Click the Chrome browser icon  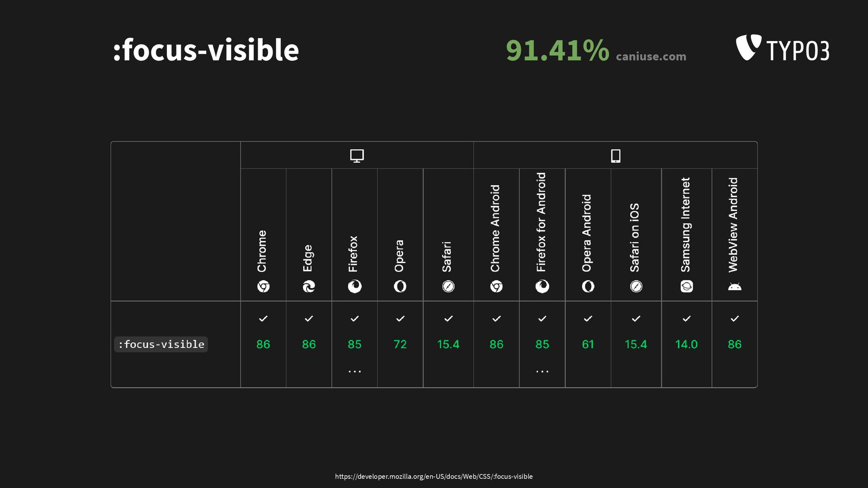pyautogui.click(x=263, y=286)
